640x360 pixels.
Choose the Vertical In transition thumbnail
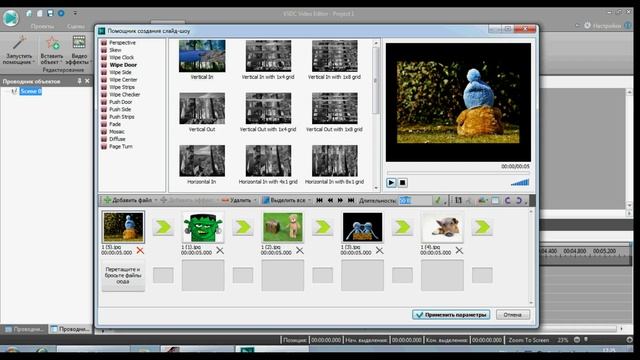(202, 56)
